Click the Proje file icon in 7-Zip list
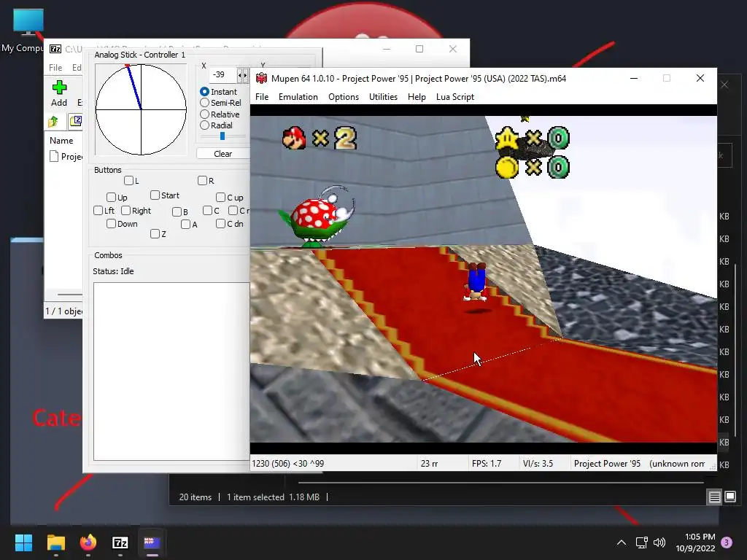Viewport: 747px width, 560px height. [x=54, y=156]
